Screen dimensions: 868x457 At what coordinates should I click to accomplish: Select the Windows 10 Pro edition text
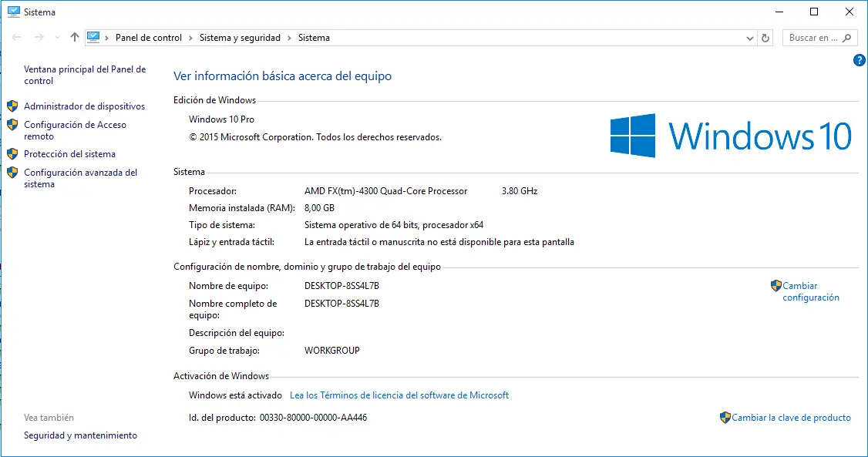click(x=221, y=119)
